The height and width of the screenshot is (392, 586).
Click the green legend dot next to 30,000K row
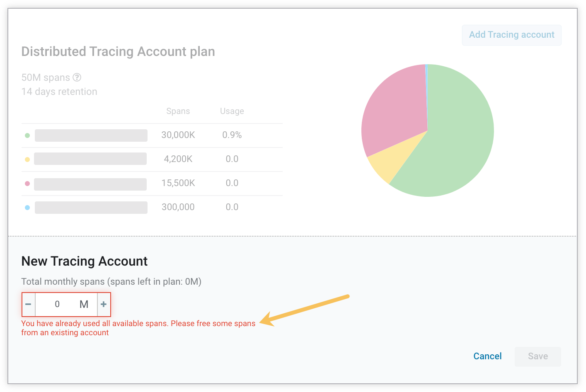27,135
